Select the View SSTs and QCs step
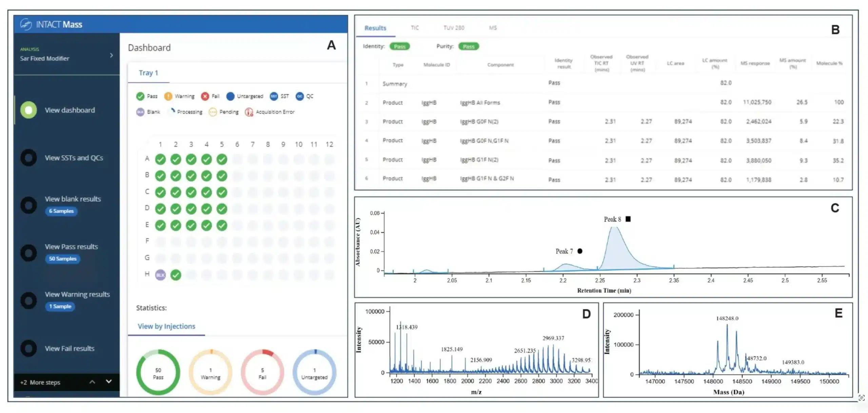Image resolution: width=868 pixels, height=413 pixels. coord(74,158)
